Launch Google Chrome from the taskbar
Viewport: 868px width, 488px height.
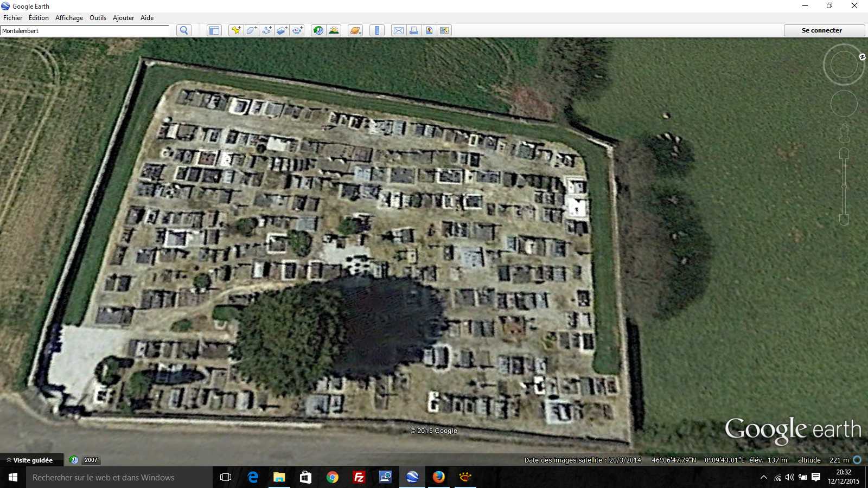332,477
